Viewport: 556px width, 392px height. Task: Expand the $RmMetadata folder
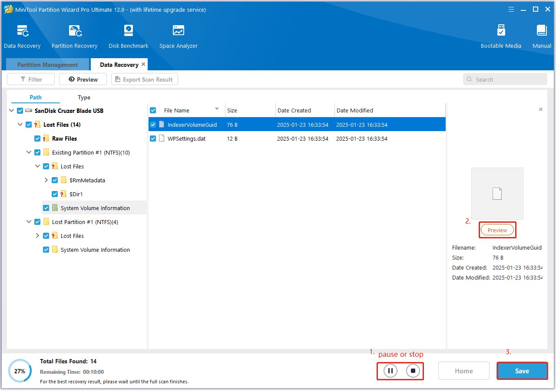[x=46, y=180]
